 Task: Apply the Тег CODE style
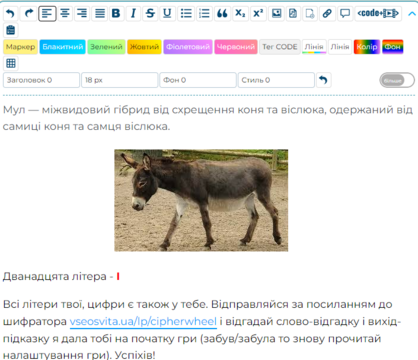click(280, 47)
